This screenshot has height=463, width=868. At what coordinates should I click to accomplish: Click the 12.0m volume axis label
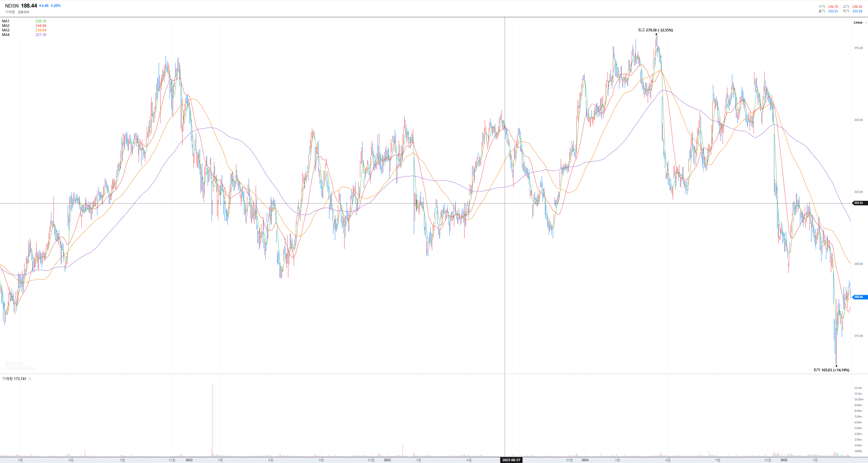(858, 388)
